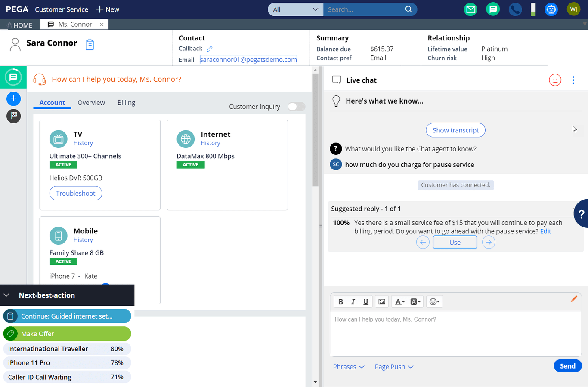Toggle the Customer Inquiry switch
The image size is (588, 387).
click(296, 107)
